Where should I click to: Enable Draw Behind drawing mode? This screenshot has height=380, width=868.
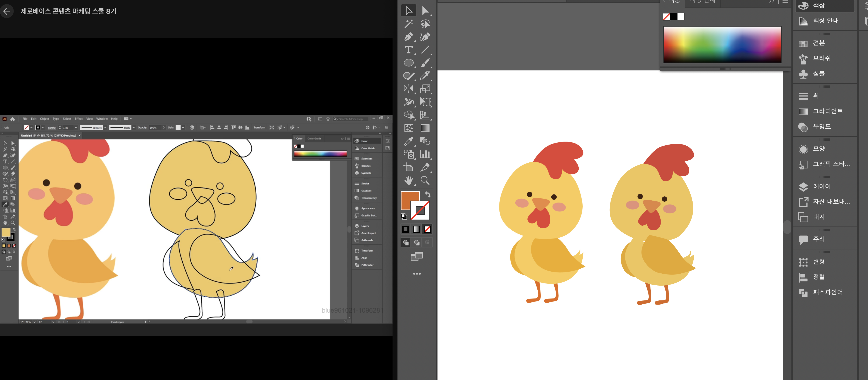[417, 242]
